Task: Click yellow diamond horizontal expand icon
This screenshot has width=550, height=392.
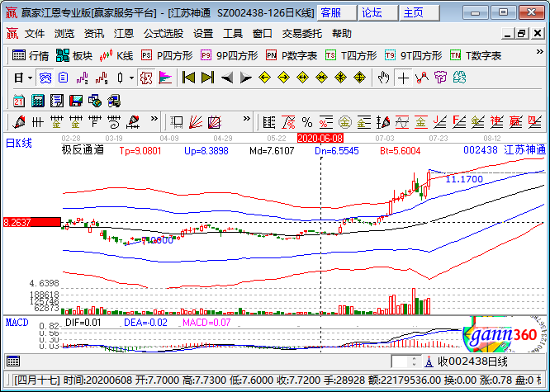Action: point(302,78)
